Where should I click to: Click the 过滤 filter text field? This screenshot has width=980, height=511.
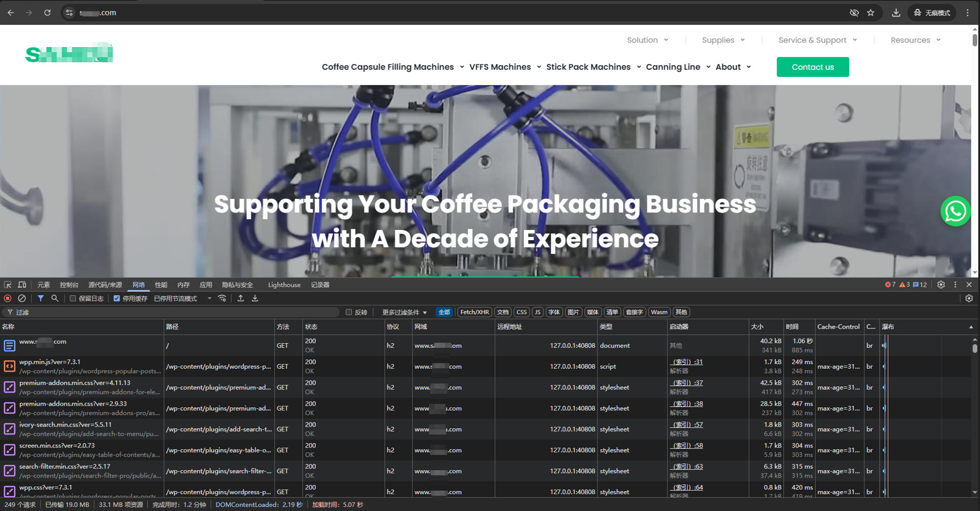click(170, 312)
